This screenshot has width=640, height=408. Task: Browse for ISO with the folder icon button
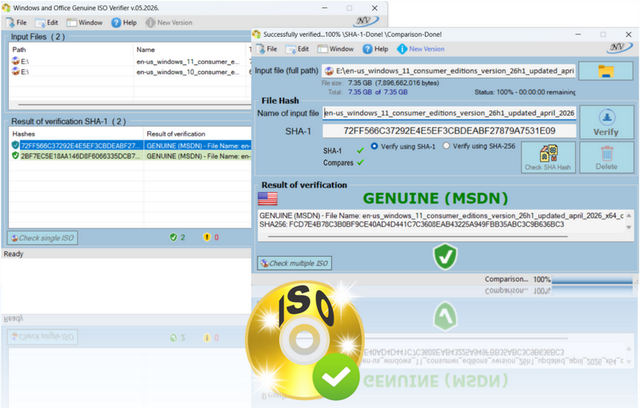(606, 71)
